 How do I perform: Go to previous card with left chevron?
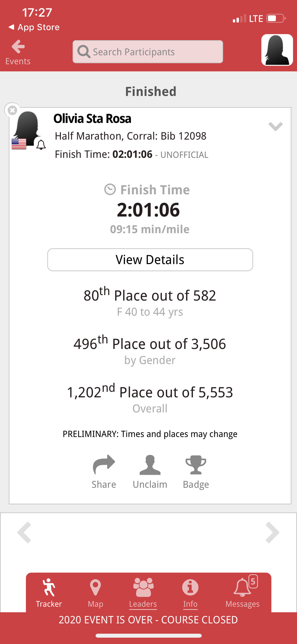click(x=24, y=532)
